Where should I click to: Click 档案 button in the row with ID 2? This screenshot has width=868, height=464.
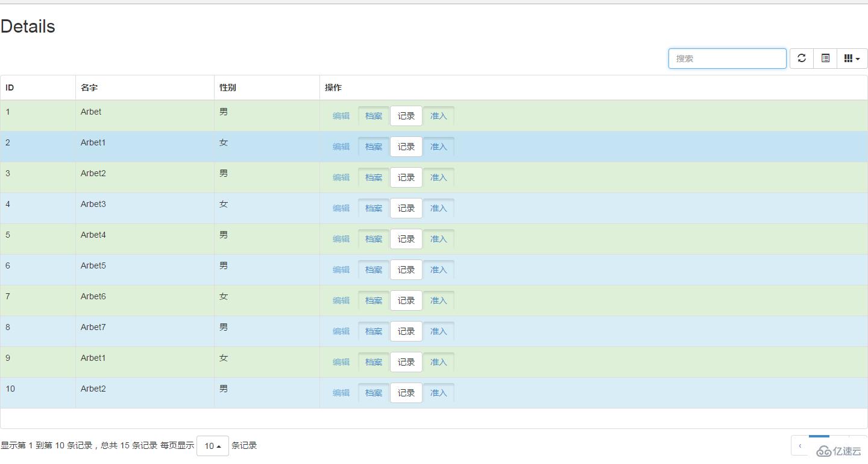tap(374, 147)
